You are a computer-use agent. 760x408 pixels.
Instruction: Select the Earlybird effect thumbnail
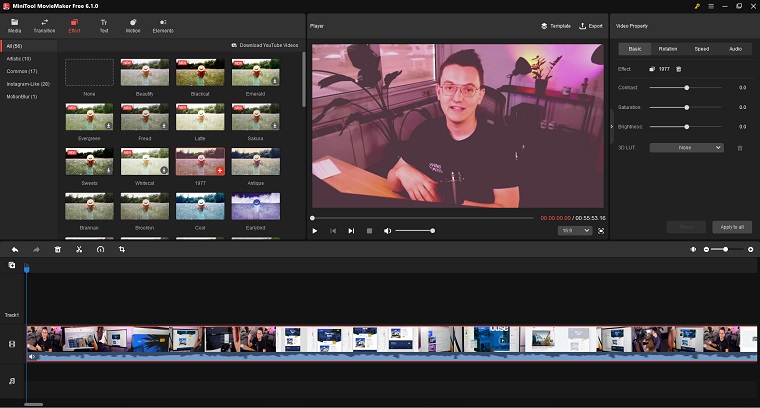tap(255, 206)
